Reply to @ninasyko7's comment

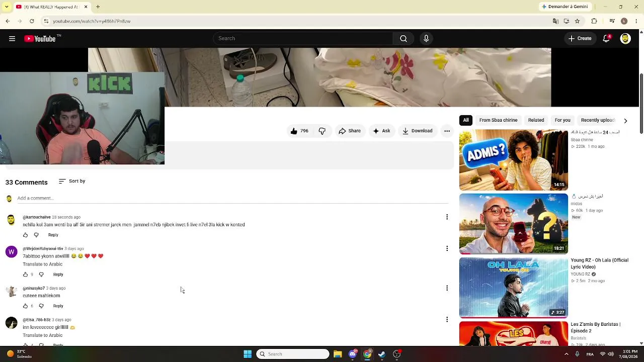[x=58, y=306]
